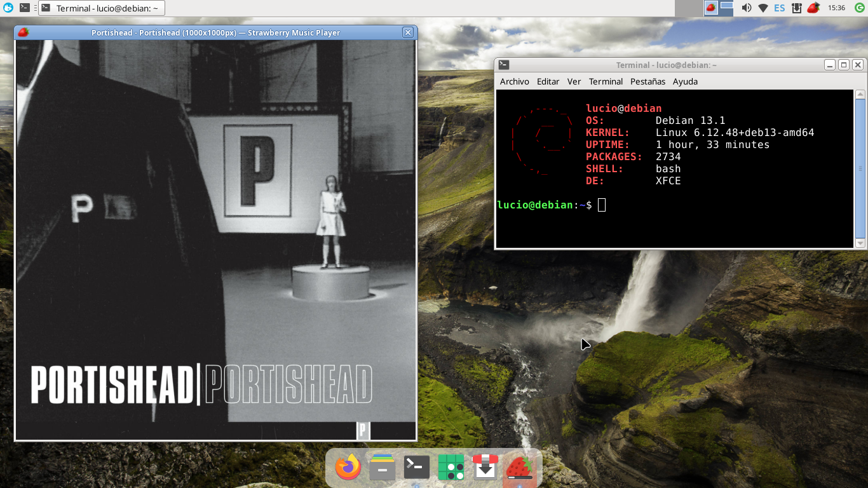Click the Terminal vertical scrollbar thumb
This screenshot has height=488, width=868.
click(860, 168)
